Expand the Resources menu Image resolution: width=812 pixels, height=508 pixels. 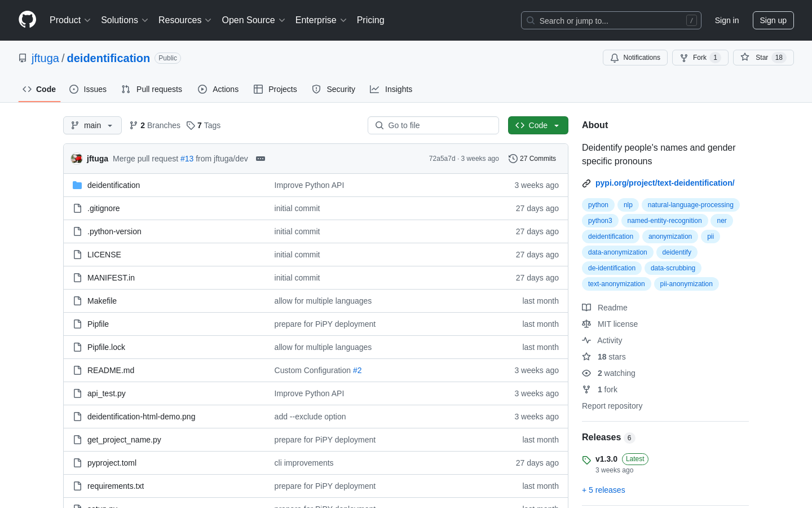[185, 20]
